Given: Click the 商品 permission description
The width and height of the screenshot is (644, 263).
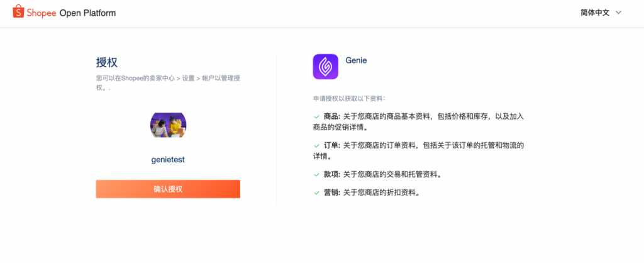Looking at the screenshot, I should pyautogui.click(x=418, y=122).
